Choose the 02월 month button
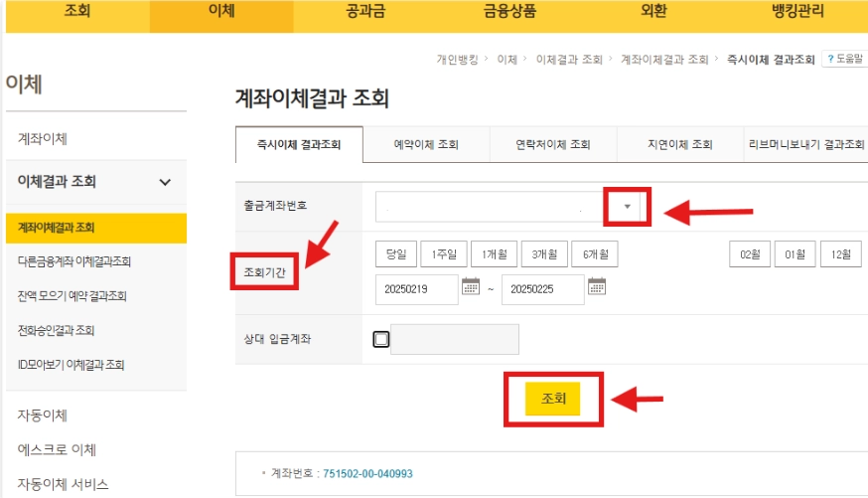Viewport: 868px width, 498px height. pos(750,254)
